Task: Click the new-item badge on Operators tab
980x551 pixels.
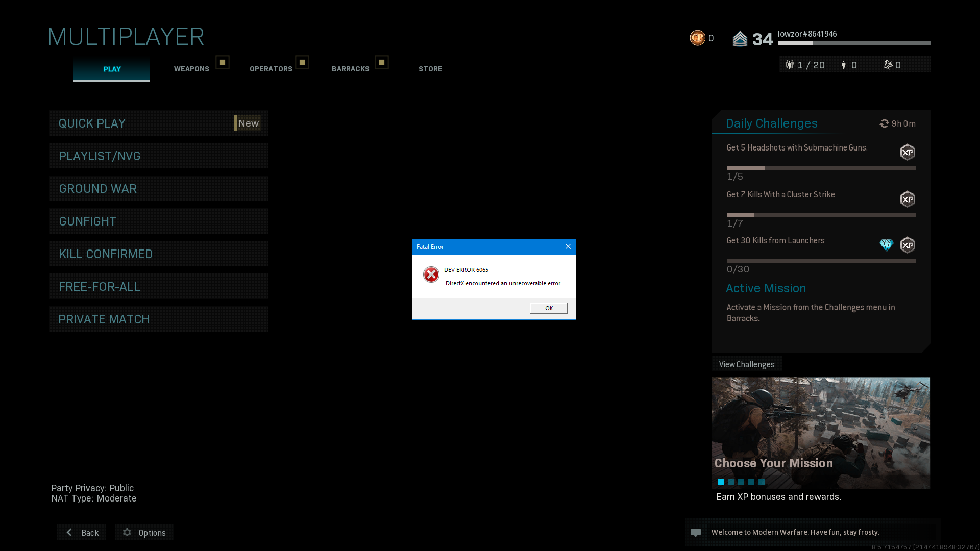Action: pyautogui.click(x=302, y=62)
